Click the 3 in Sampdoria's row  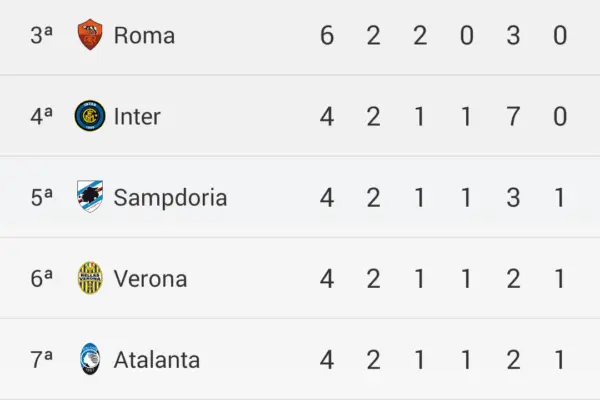pyautogui.click(x=513, y=197)
